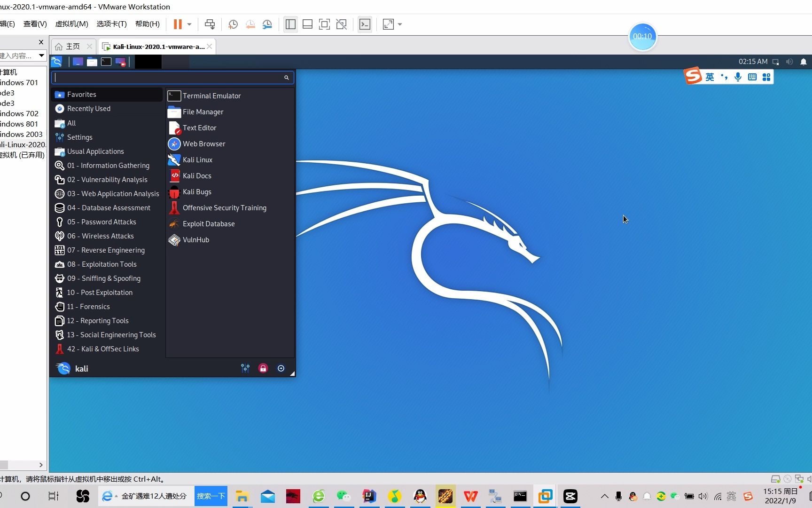The width and height of the screenshot is (812, 508).
Task: Click the 00:10 recording timer bubble
Action: click(x=642, y=36)
